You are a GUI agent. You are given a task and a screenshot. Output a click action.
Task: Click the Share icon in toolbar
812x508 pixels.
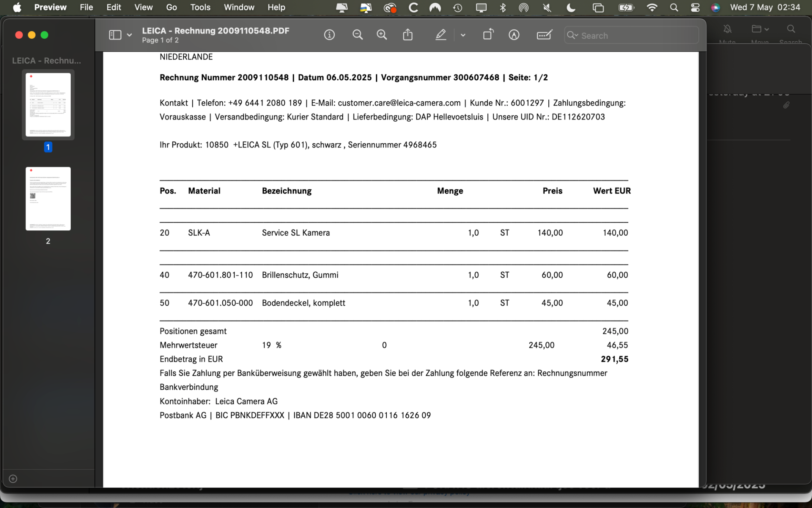(408, 35)
